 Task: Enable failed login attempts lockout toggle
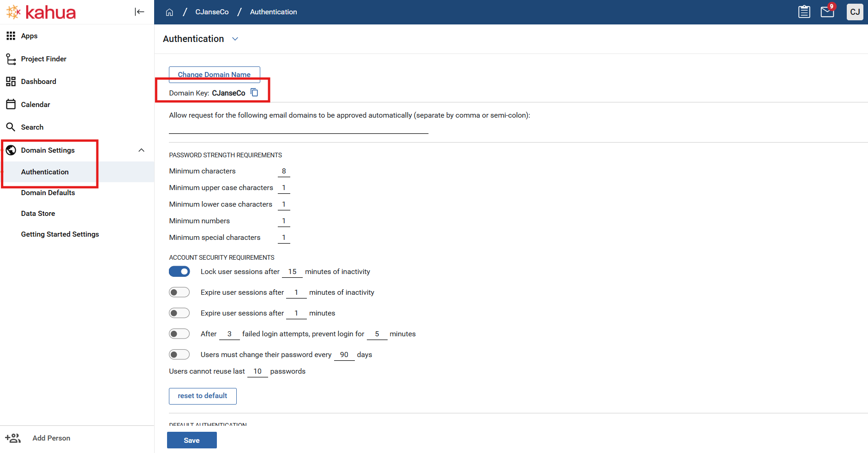click(180, 334)
